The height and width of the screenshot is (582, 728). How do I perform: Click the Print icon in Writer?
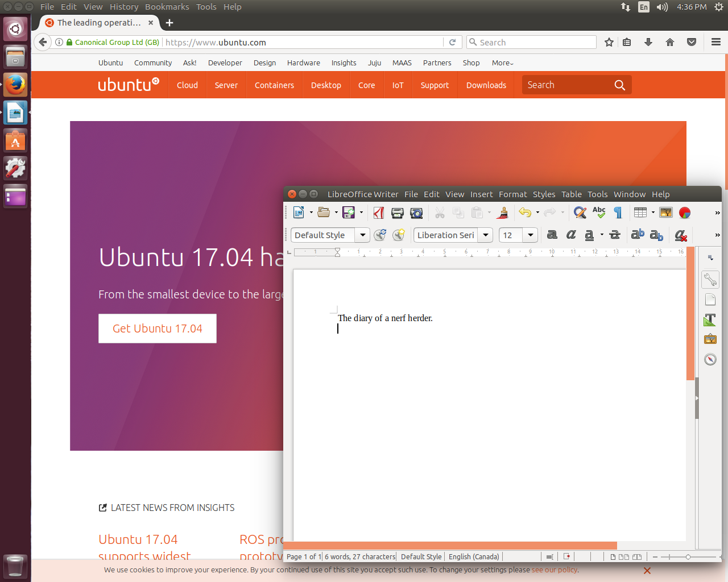click(398, 213)
